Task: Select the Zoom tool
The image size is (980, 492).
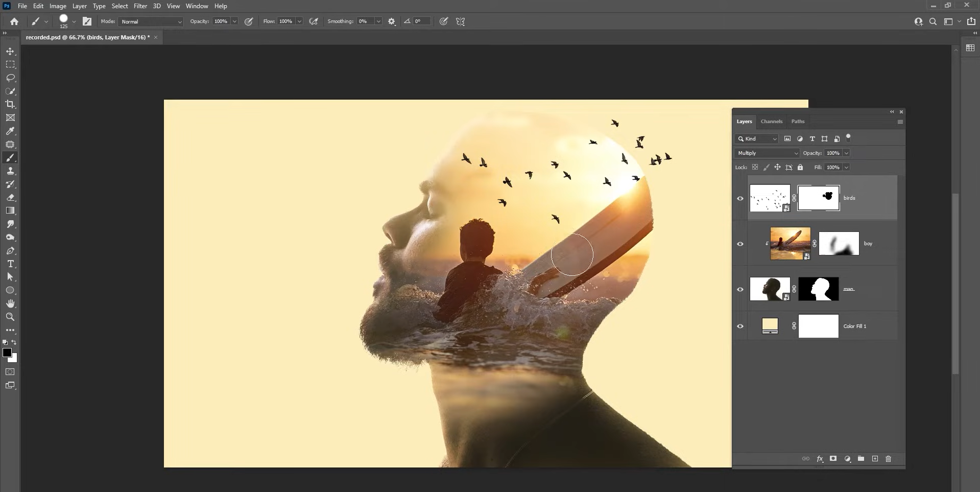Action: point(10,317)
